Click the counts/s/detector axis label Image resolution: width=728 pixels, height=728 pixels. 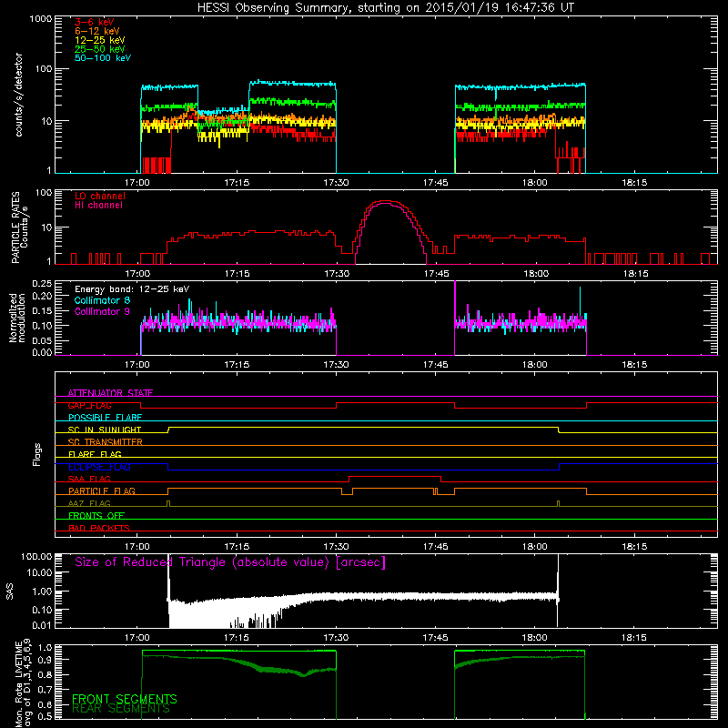point(19,95)
